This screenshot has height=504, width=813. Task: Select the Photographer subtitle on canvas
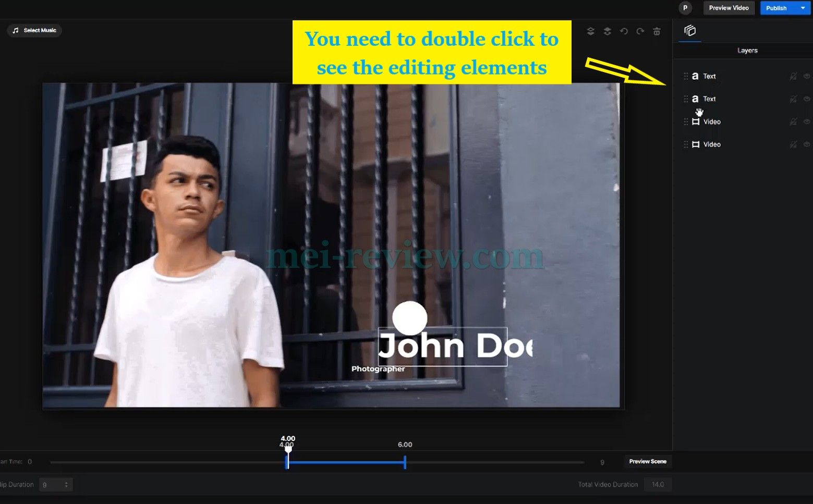tap(378, 369)
